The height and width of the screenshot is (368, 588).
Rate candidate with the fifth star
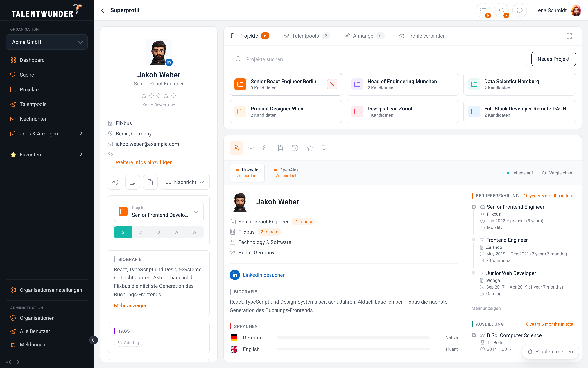pos(173,96)
